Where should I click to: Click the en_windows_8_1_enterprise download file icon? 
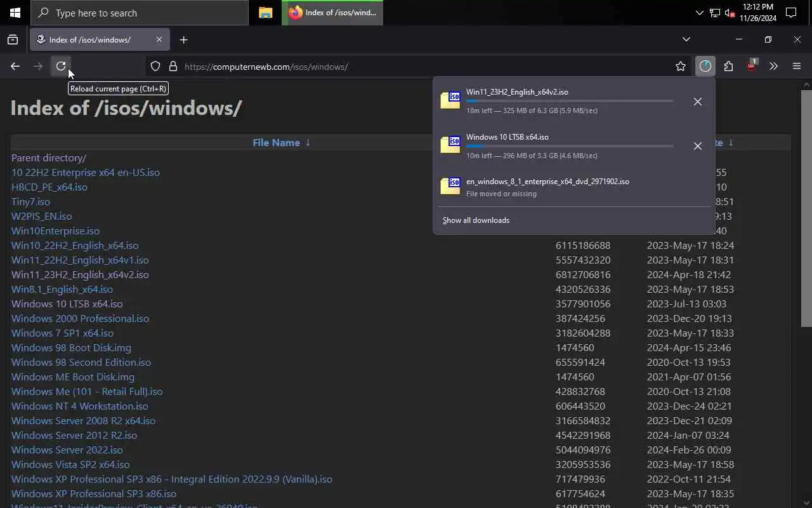(x=450, y=187)
